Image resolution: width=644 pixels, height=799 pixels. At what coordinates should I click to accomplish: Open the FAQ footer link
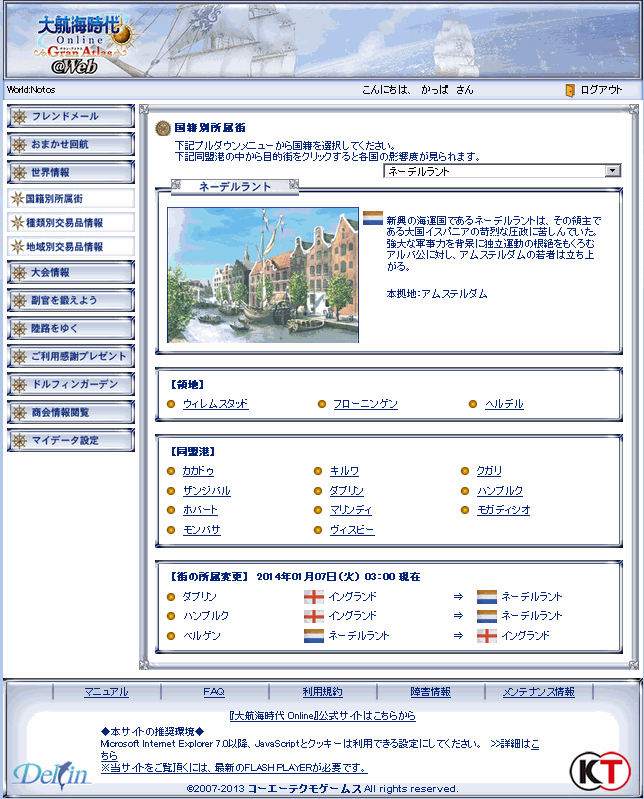214,692
